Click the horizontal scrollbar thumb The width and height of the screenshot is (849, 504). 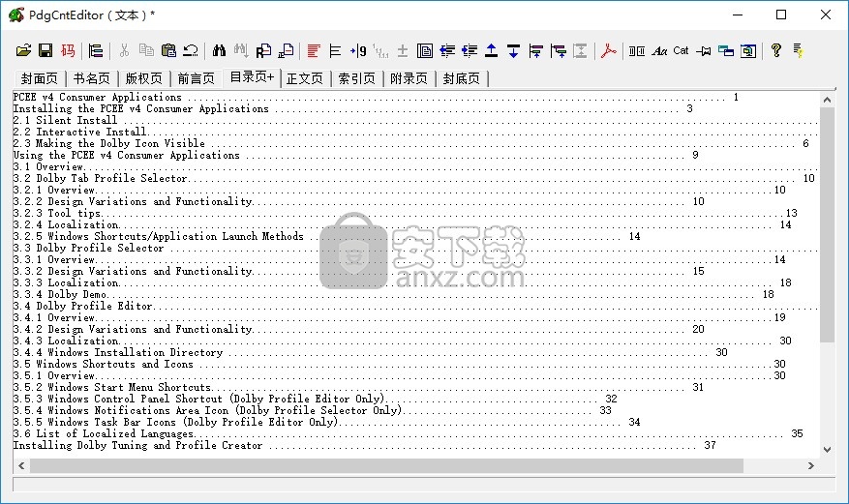386,465
